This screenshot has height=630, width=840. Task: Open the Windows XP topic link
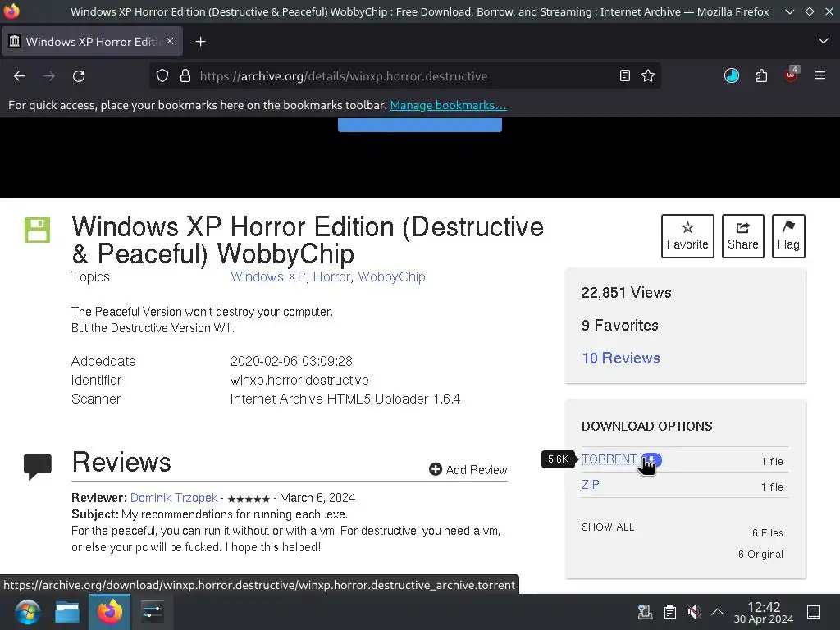[x=268, y=277]
